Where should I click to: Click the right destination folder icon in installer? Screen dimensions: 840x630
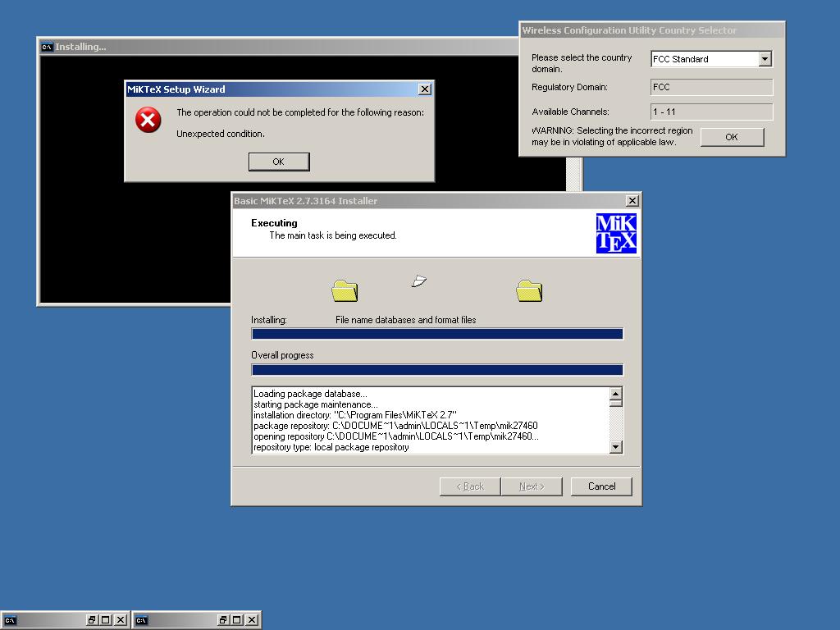tap(529, 290)
